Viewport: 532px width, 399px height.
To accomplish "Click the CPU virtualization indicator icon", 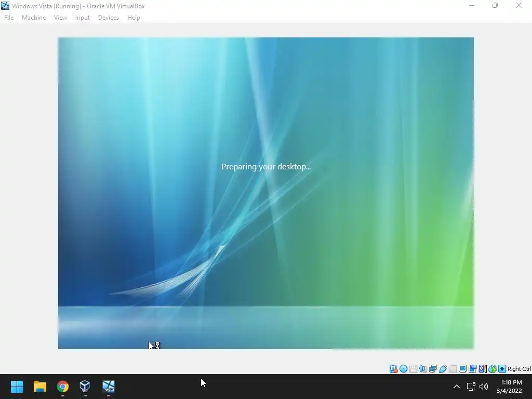I will click(483, 369).
